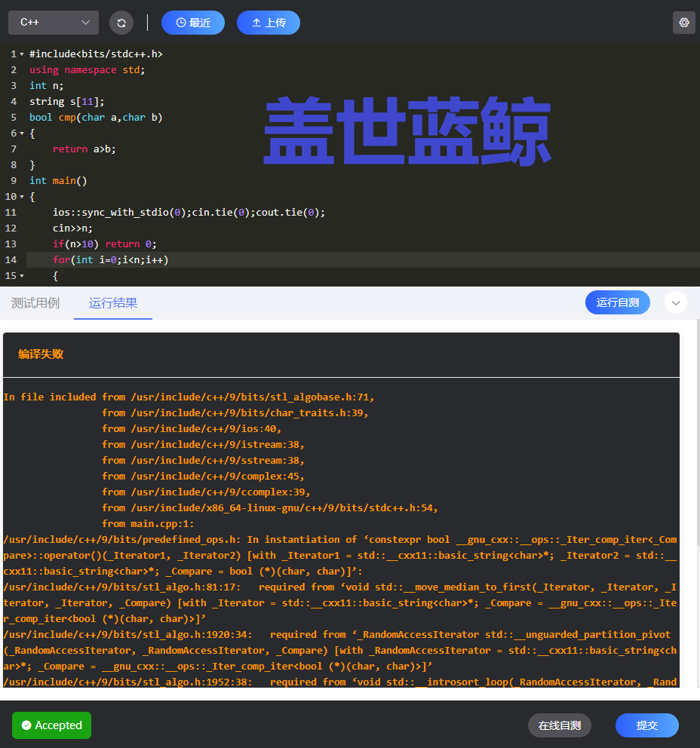Viewport: 700px width, 748px height.
Task: Submit code with the 提交 button
Action: pyautogui.click(x=647, y=725)
